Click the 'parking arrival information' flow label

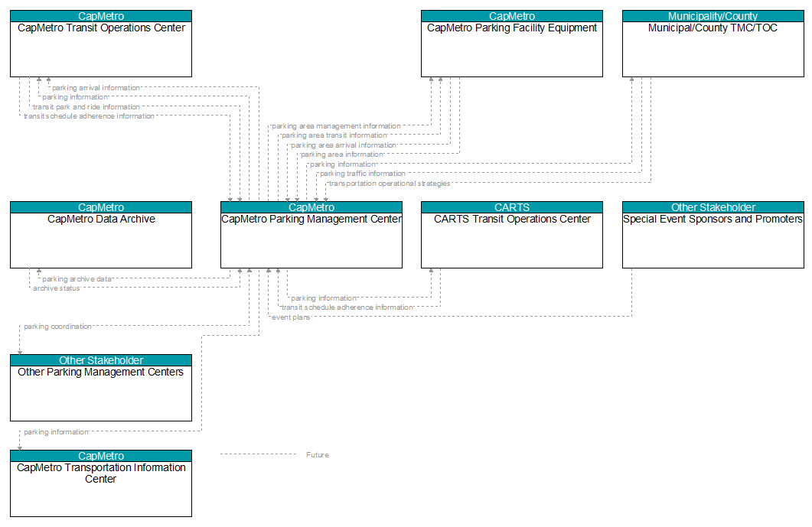[96, 88]
